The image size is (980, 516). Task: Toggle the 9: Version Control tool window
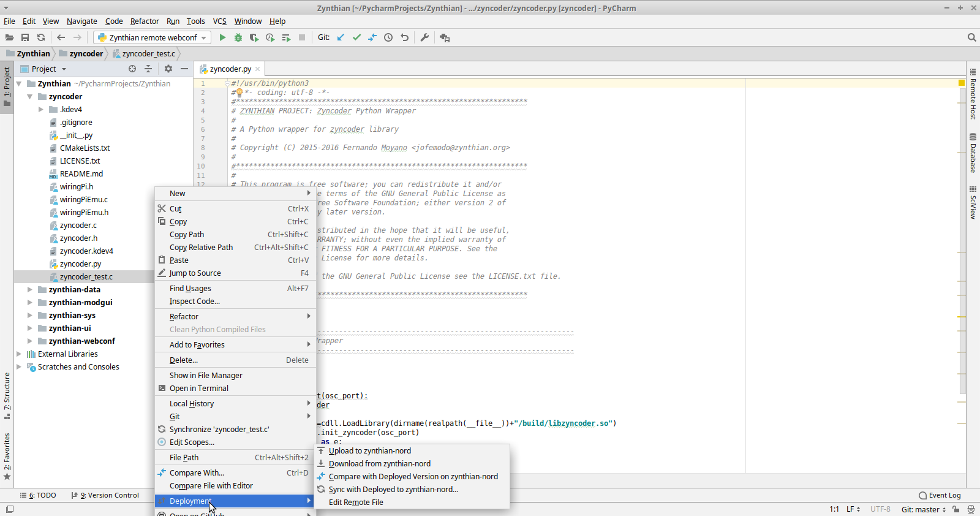click(x=105, y=495)
